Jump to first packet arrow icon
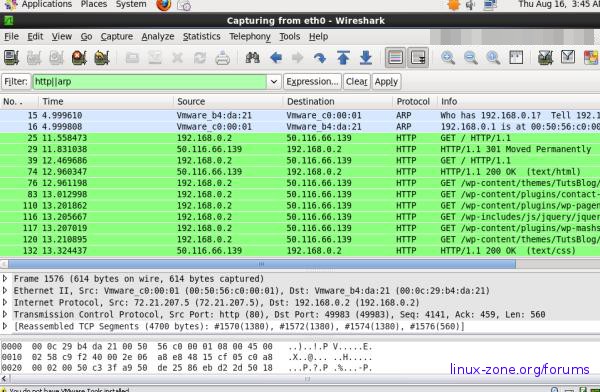Screen dimensions: 600x392 343,58
